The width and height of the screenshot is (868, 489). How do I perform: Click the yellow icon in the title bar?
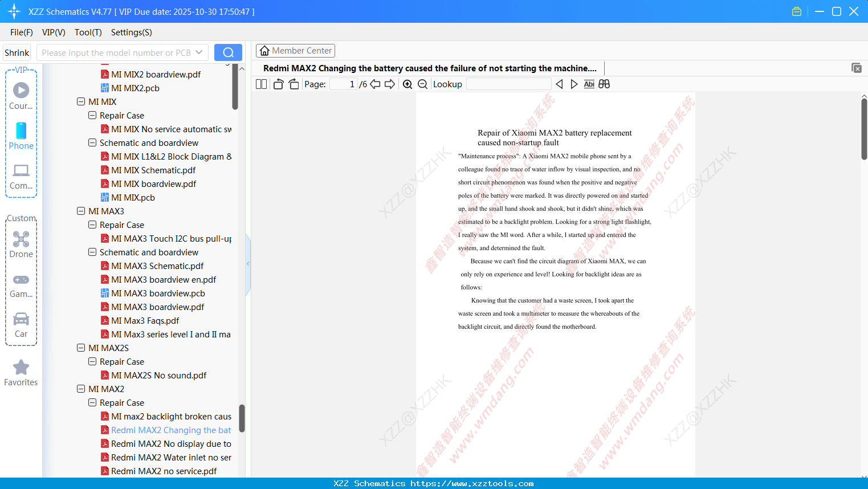[x=797, y=11]
